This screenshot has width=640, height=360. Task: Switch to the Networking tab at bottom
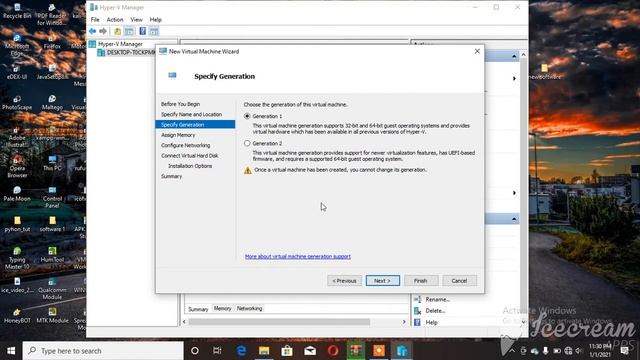[249, 309]
